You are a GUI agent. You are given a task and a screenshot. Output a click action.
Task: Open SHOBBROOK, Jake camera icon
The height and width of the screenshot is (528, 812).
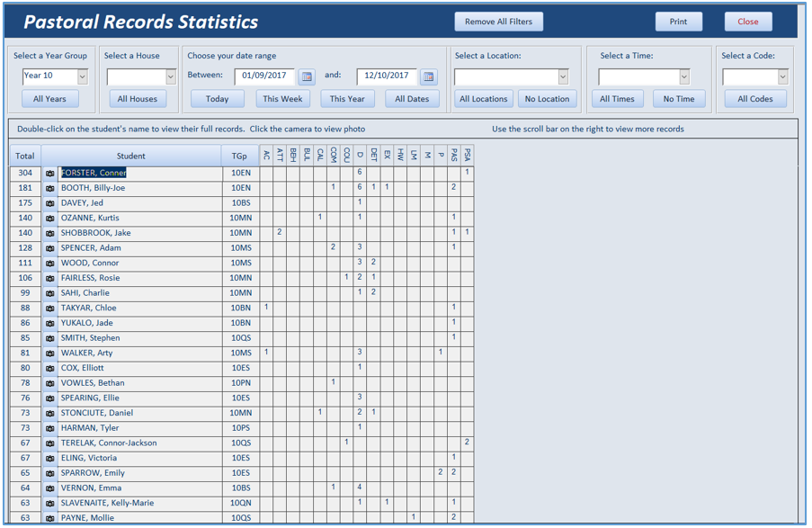tap(49, 233)
